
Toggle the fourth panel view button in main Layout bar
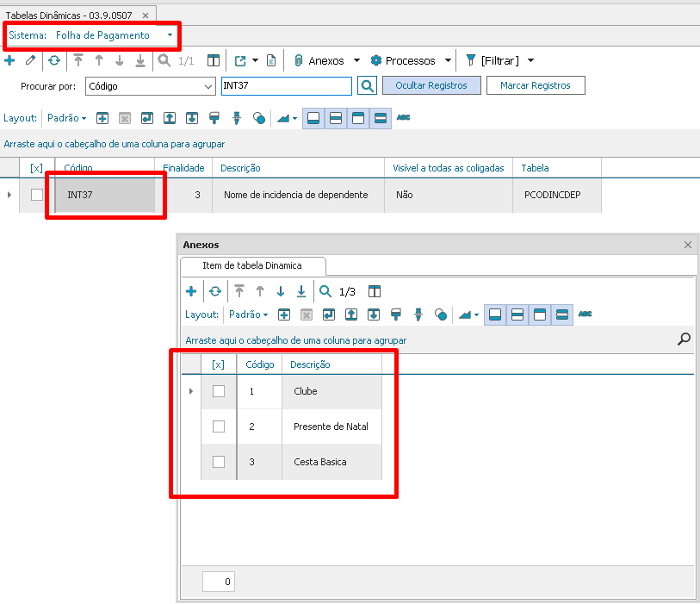(x=381, y=118)
